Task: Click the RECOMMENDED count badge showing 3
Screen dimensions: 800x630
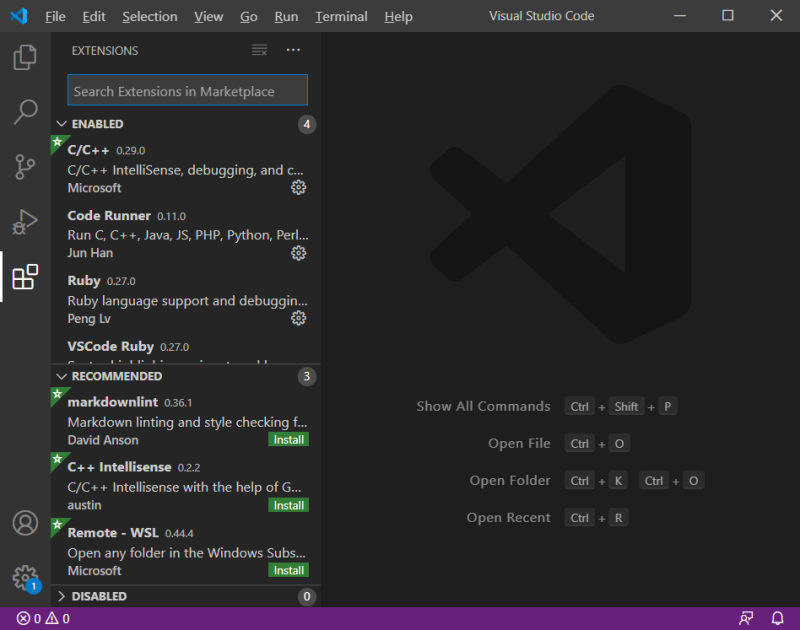Action: (307, 376)
